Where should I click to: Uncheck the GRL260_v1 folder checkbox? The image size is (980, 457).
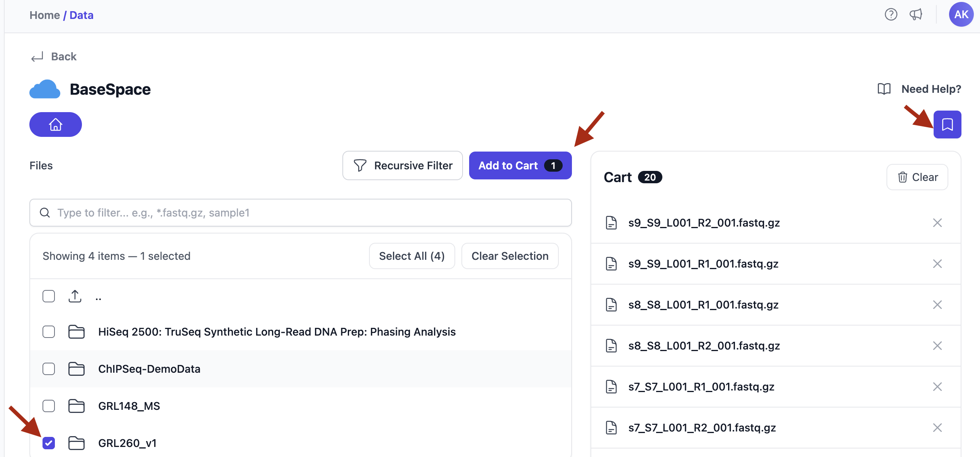[x=49, y=443]
